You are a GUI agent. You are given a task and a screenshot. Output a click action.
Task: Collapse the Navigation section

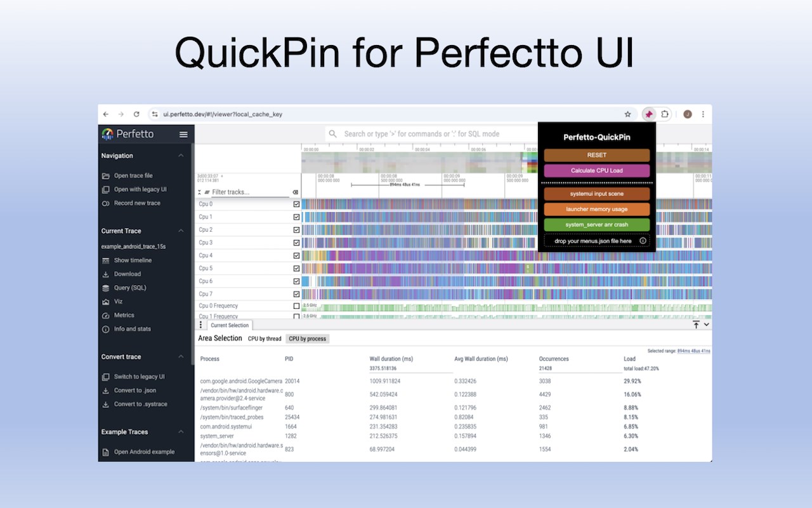(181, 156)
